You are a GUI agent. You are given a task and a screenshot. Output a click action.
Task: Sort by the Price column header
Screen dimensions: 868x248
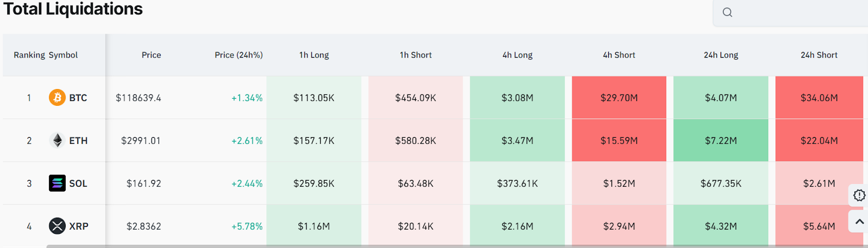151,55
